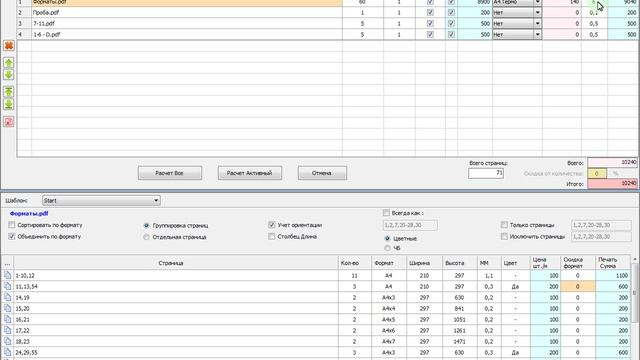Click format cell A4x6 in pages table
Viewport: 640px width, 360px height.
[388, 331]
